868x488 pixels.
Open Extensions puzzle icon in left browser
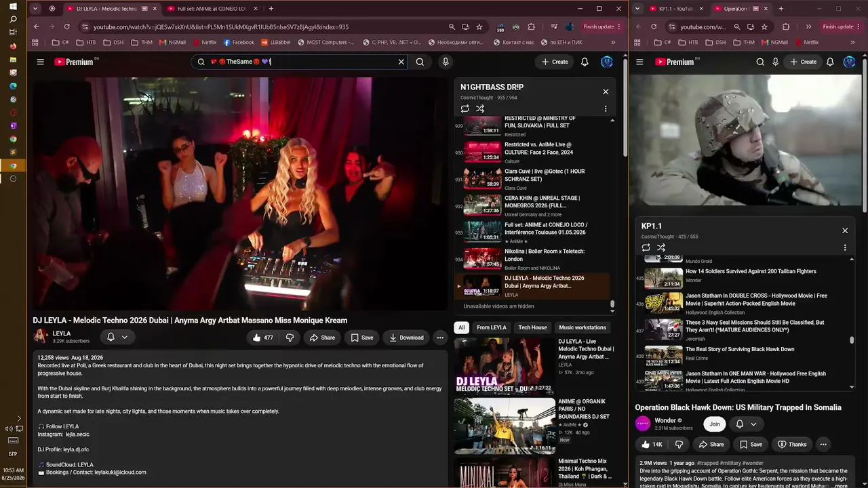pos(531,26)
